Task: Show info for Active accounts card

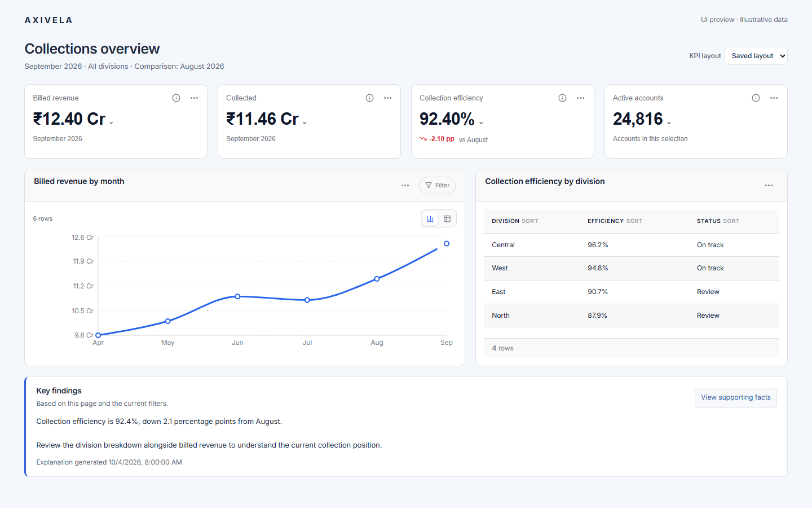Action: pyautogui.click(x=756, y=98)
